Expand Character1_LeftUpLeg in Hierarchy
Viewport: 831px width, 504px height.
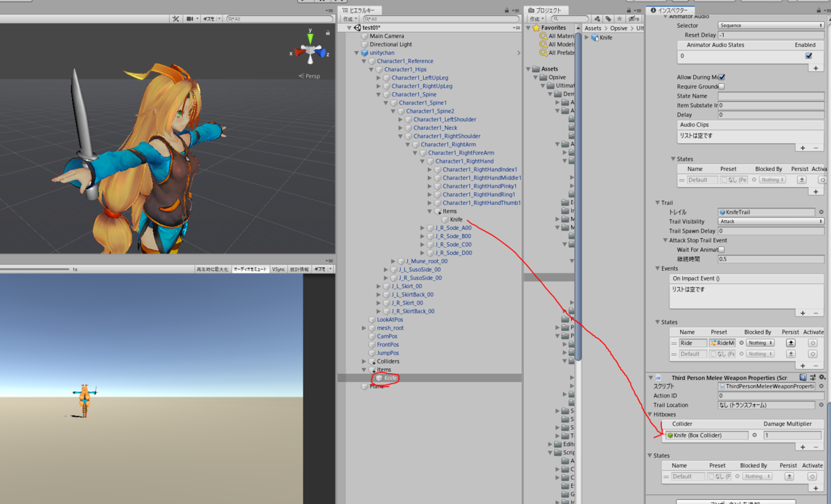pyautogui.click(x=379, y=78)
